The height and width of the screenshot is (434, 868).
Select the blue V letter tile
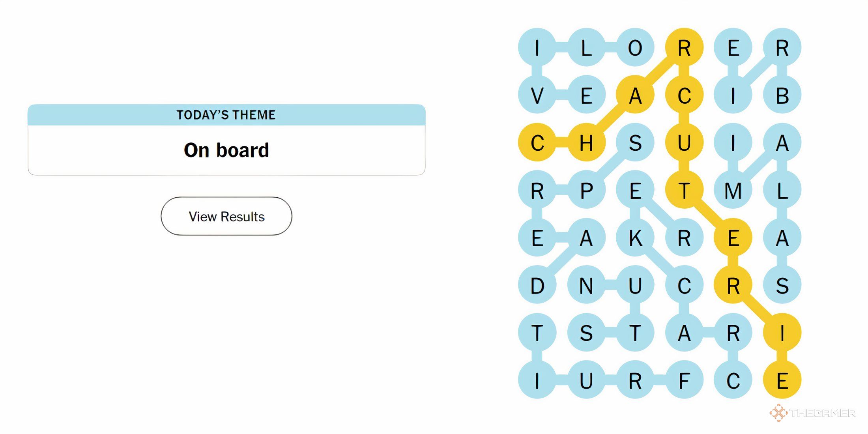pos(537,95)
